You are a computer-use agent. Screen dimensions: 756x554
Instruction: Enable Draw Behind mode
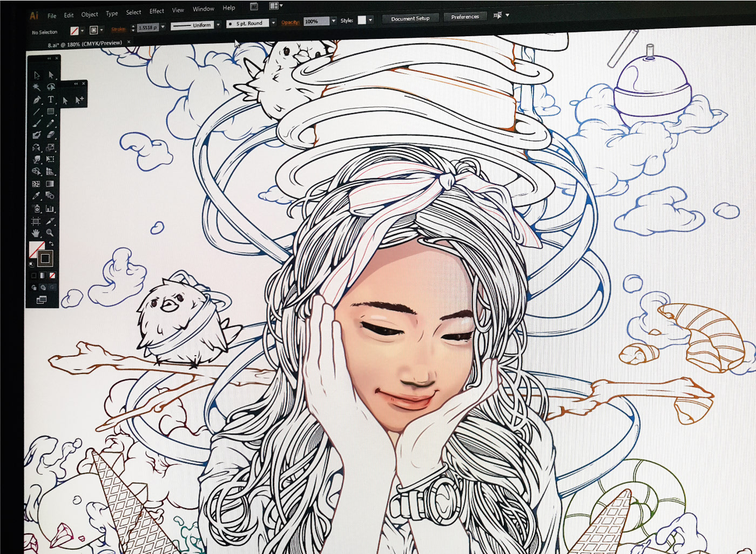coord(43,288)
